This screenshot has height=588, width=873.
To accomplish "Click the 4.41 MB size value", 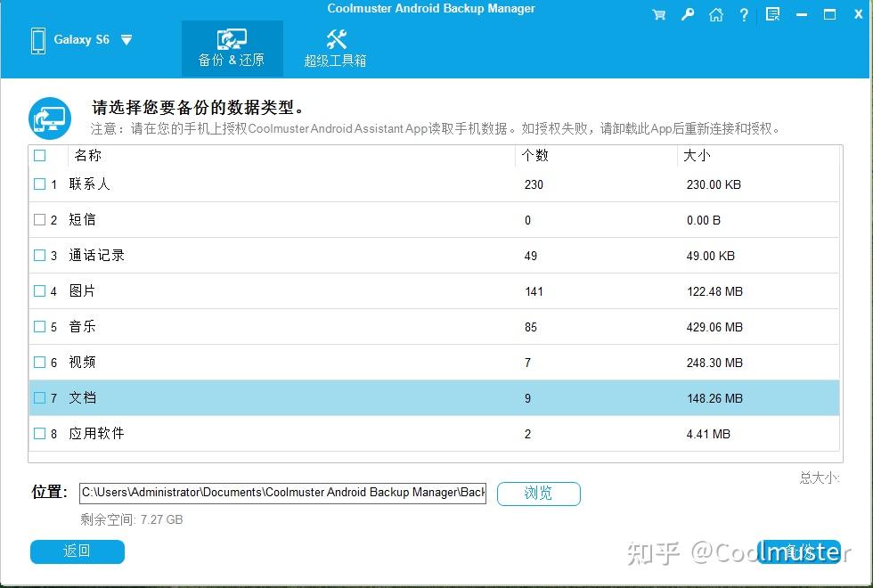I will 708,435.
